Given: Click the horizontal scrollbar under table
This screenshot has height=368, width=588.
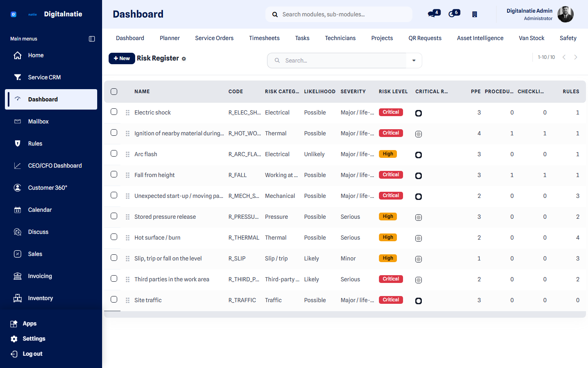Looking at the screenshot, I should click(x=345, y=314).
